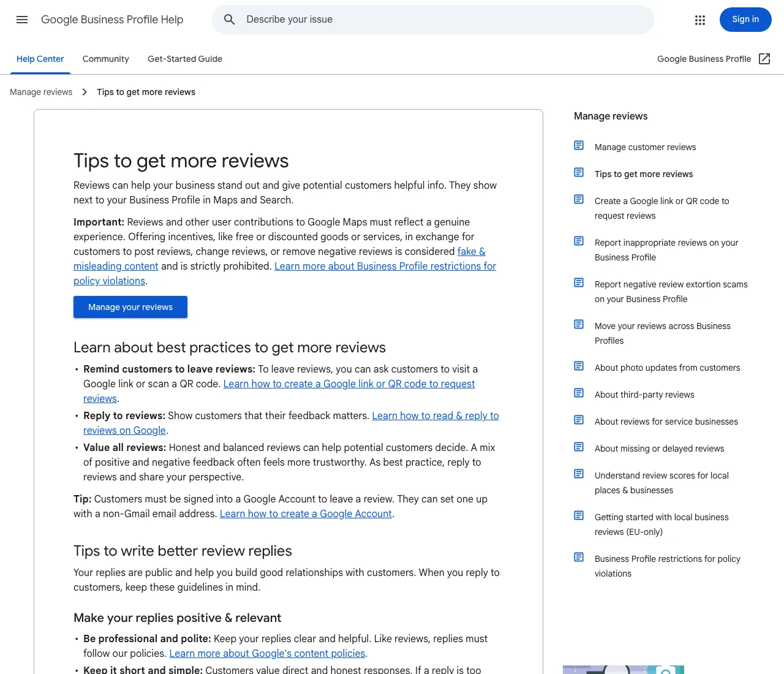Open Getting started with local business reviews (EU-only)

tap(661, 524)
